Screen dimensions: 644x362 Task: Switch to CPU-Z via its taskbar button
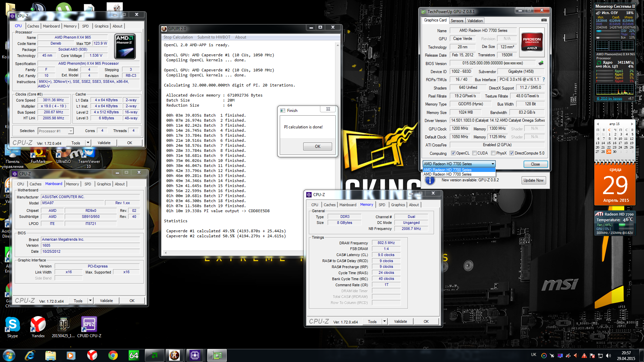coord(195,355)
